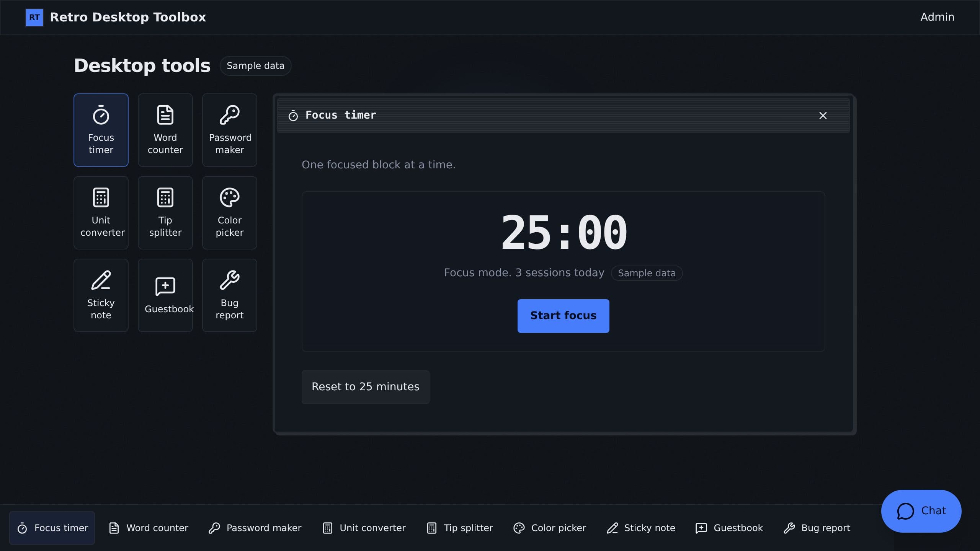Choose Tip splitter in the bottom taskbar
The height and width of the screenshot is (551, 980).
460,528
